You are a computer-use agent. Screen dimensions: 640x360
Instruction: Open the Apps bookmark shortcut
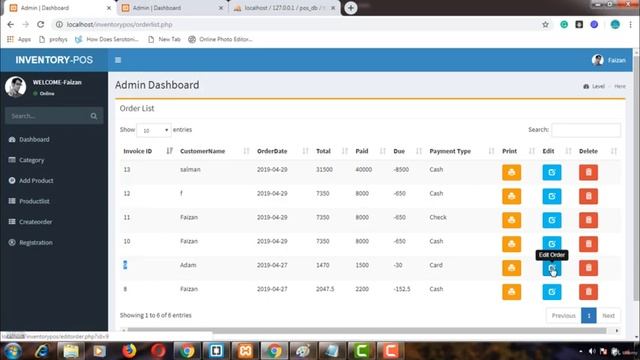[19, 39]
